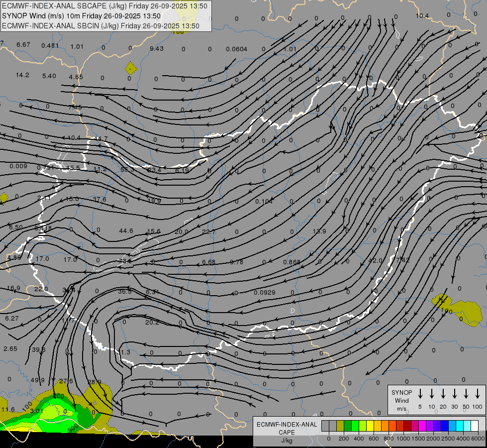
Task: Click the 50 m/s wind arrow in legend
Action: 466,394
